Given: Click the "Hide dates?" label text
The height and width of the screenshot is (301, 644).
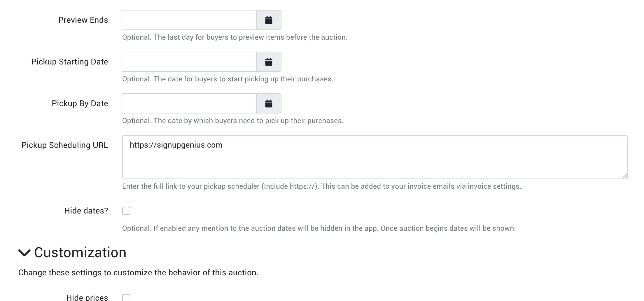Looking at the screenshot, I should pyautogui.click(x=86, y=211).
